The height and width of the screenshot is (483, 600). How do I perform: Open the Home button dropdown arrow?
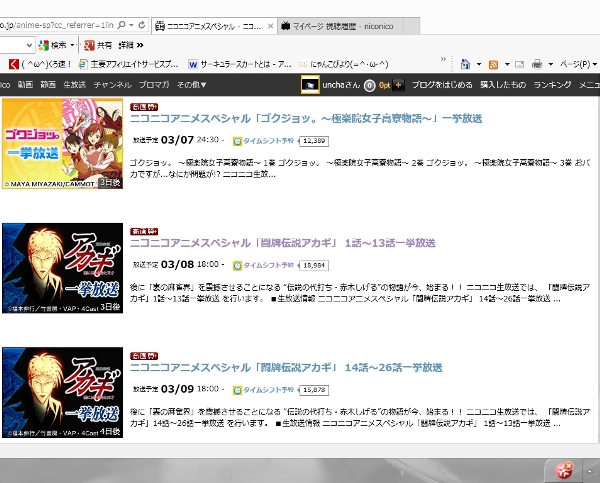click(479, 64)
